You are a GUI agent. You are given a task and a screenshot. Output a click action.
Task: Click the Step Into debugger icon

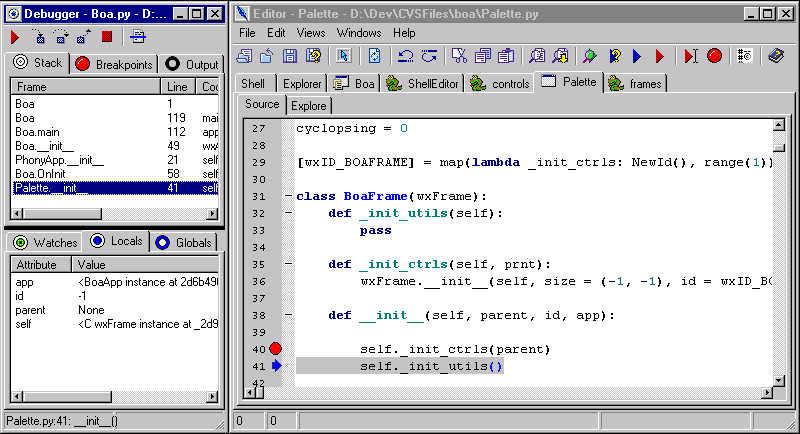[40, 37]
